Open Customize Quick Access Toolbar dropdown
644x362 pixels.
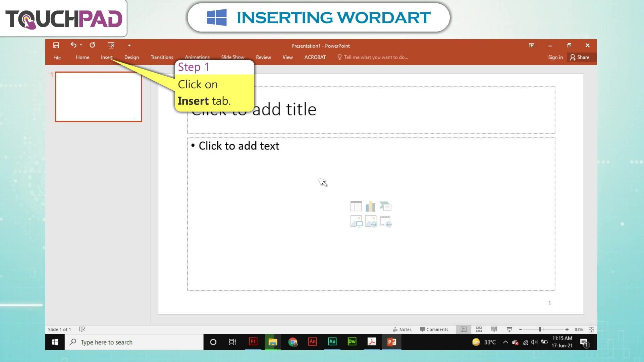click(129, 45)
